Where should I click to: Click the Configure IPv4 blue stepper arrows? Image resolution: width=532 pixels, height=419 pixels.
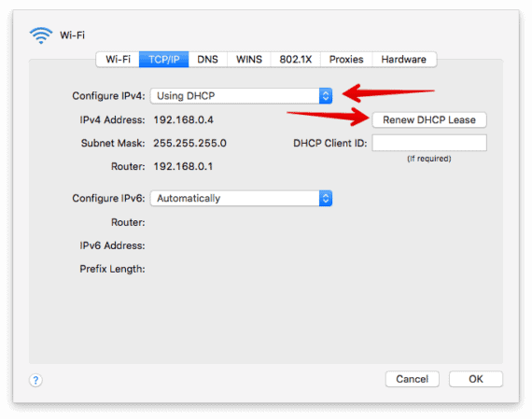pos(326,96)
